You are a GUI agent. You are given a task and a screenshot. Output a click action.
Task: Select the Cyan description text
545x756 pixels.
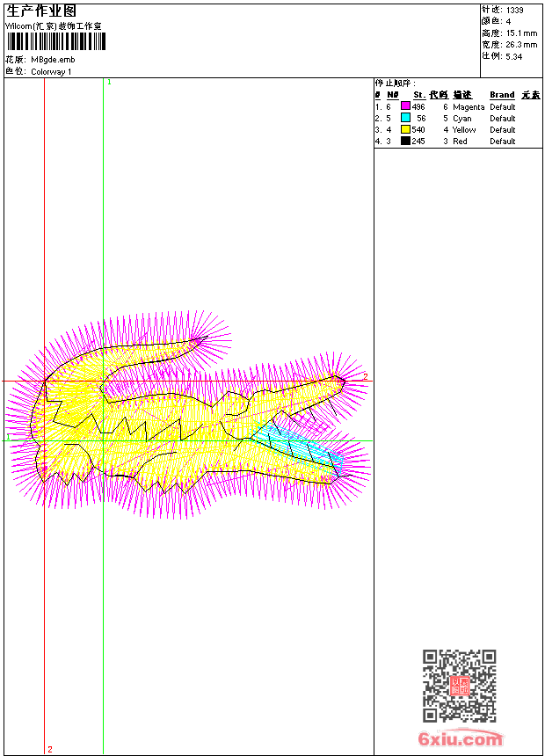462,118
